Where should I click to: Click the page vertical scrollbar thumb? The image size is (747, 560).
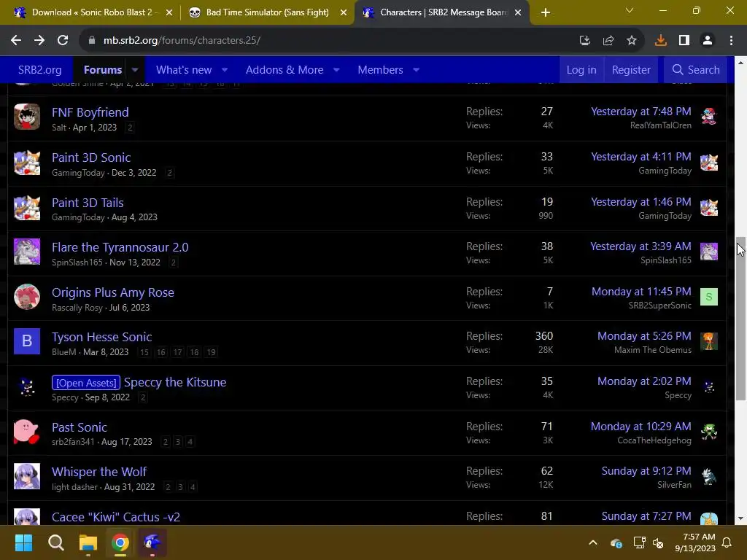740,318
